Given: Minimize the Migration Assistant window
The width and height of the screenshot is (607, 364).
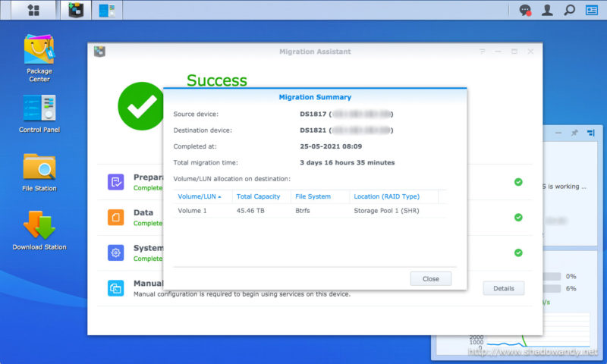Looking at the screenshot, I should [x=498, y=52].
